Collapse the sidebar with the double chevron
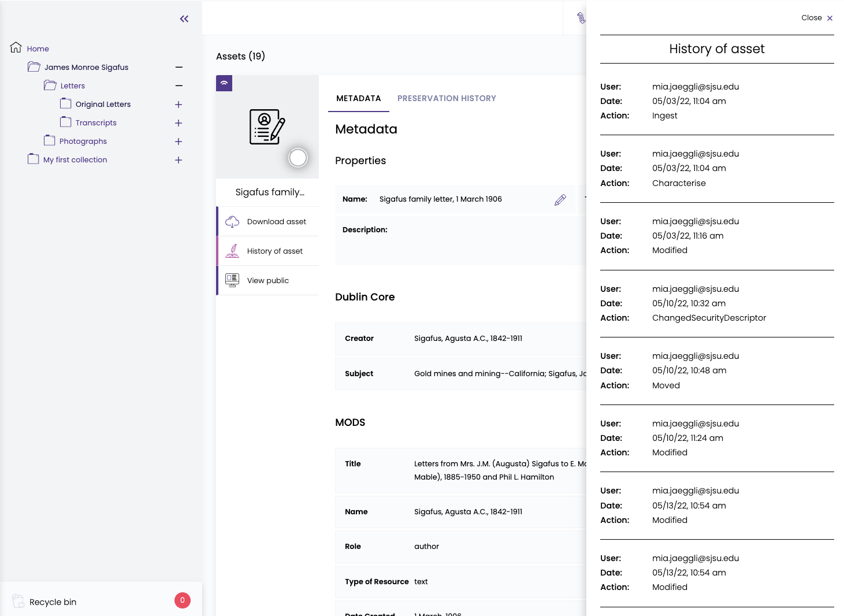 [184, 18]
